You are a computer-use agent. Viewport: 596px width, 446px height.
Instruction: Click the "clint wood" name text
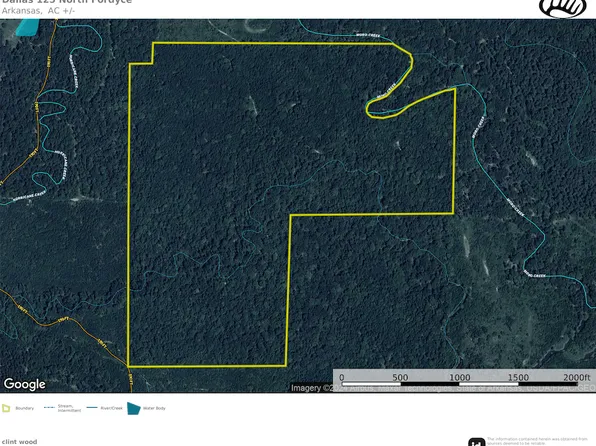coord(19,442)
